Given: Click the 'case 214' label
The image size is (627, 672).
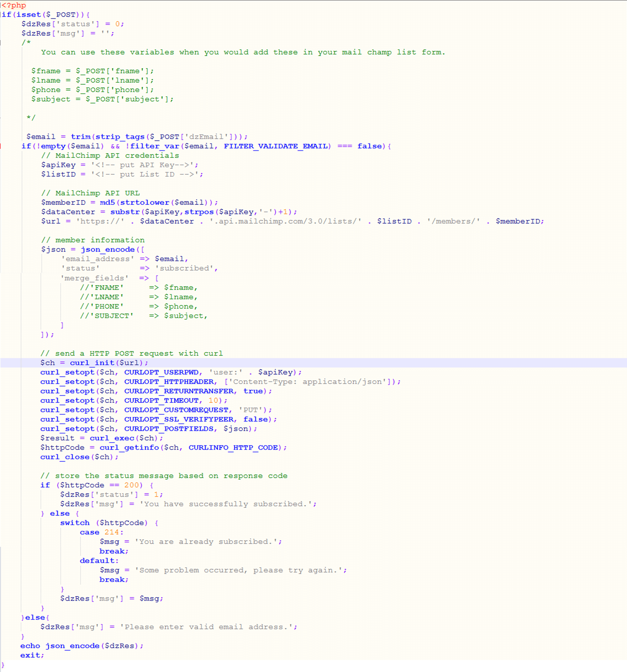Looking at the screenshot, I should tap(101, 532).
